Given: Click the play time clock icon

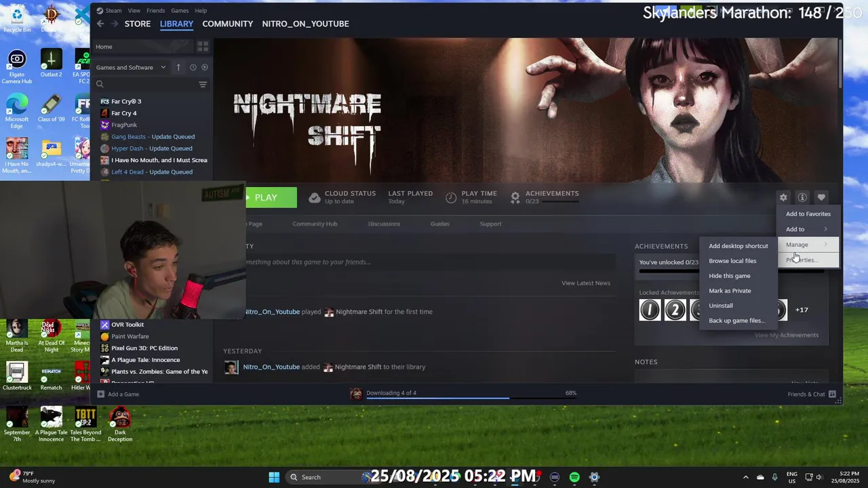Looking at the screenshot, I should [x=451, y=197].
